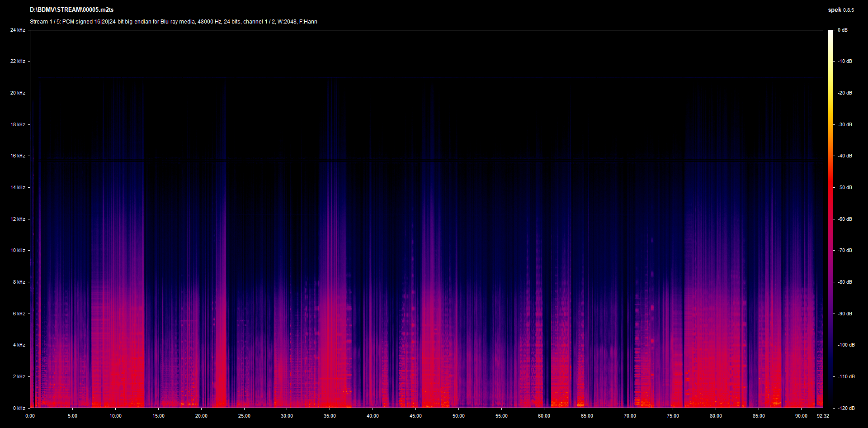The width and height of the screenshot is (868, 428).
Task: Click the 0 kHz frequency axis label
Action: [19, 408]
